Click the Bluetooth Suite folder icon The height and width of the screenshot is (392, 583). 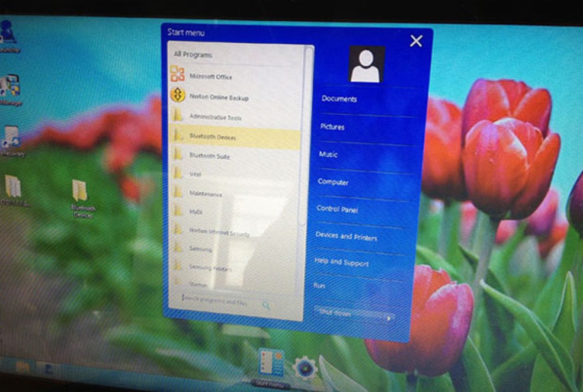pyautogui.click(x=178, y=157)
